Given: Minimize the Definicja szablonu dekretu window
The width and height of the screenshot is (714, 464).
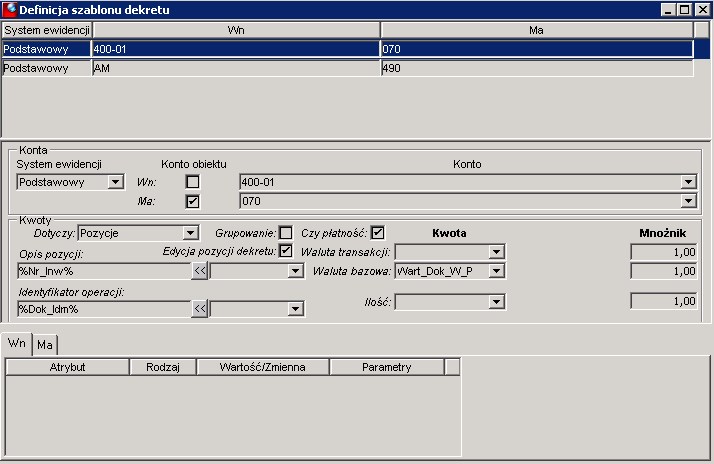Looking at the screenshot, I should [x=668, y=10].
